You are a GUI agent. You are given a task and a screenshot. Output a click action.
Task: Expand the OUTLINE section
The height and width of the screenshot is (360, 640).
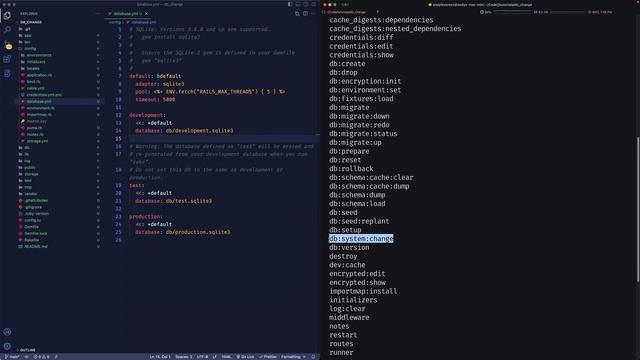coord(27,350)
